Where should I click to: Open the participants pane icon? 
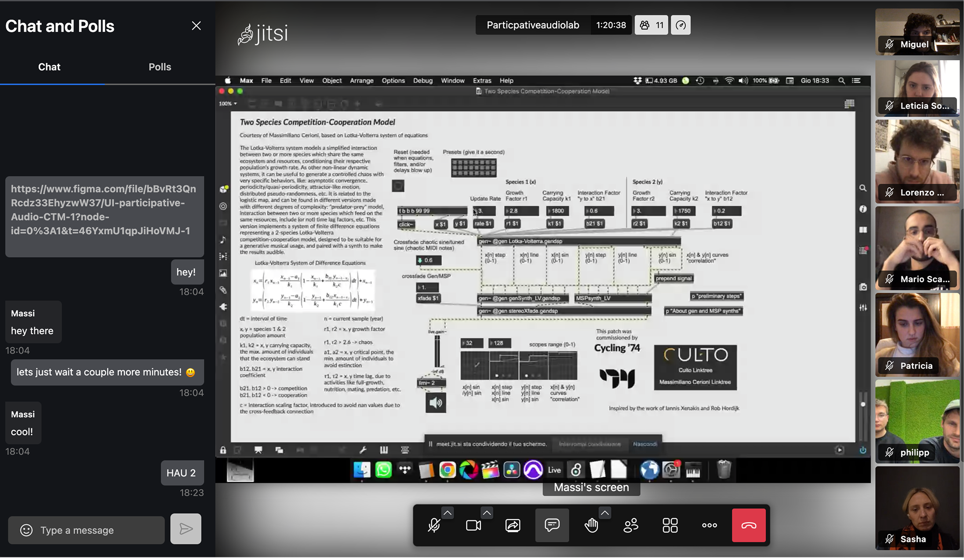(631, 525)
